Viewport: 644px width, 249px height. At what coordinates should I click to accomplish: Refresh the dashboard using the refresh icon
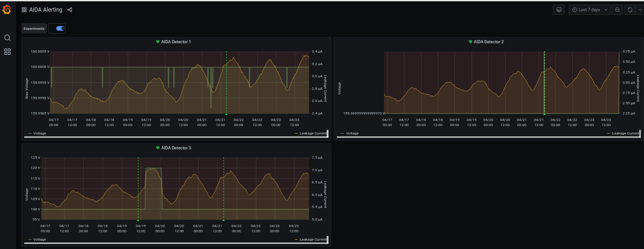(x=630, y=10)
